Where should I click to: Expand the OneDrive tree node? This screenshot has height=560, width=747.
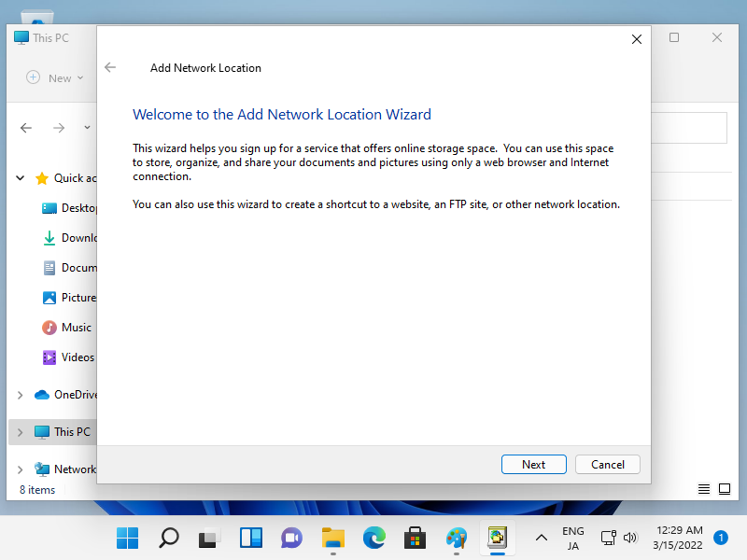coord(21,395)
